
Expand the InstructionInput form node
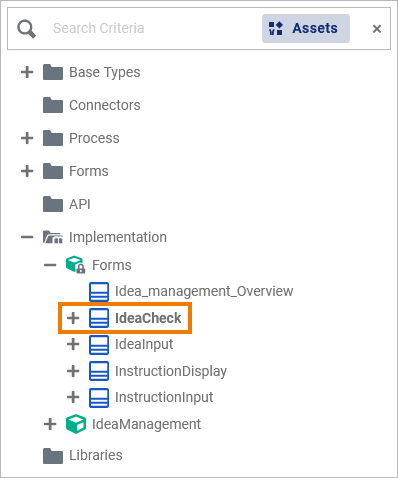(73, 397)
